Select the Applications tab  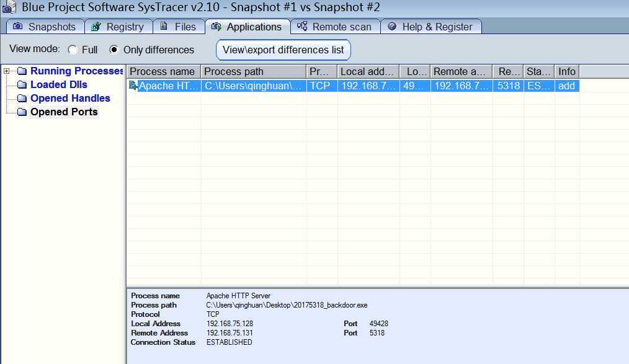[x=248, y=27]
